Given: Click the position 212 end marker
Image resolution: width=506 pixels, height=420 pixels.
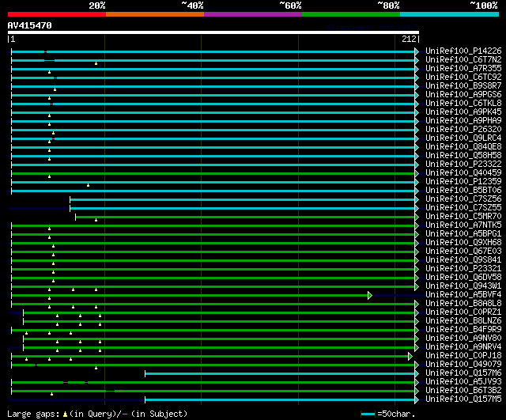Looking at the screenshot, I should click(410, 39).
